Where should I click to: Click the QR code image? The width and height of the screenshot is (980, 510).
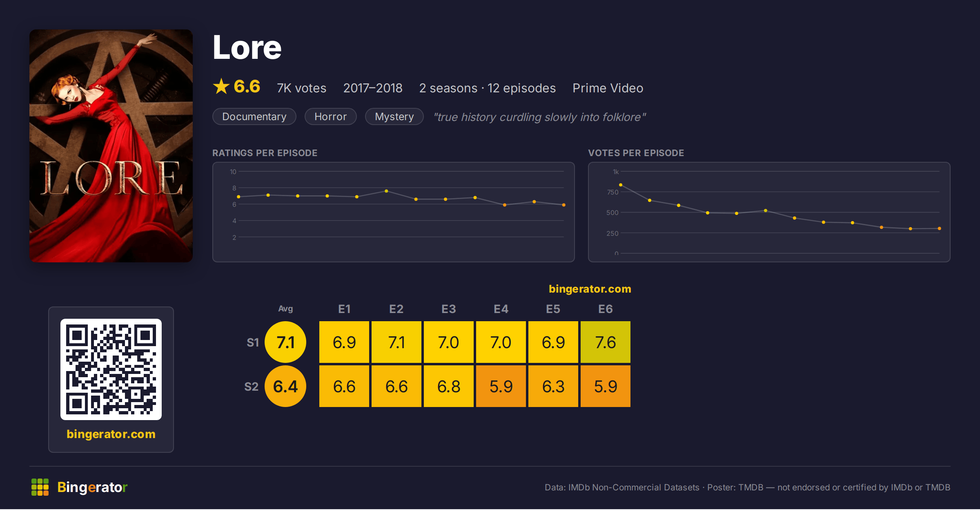point(111,369)
